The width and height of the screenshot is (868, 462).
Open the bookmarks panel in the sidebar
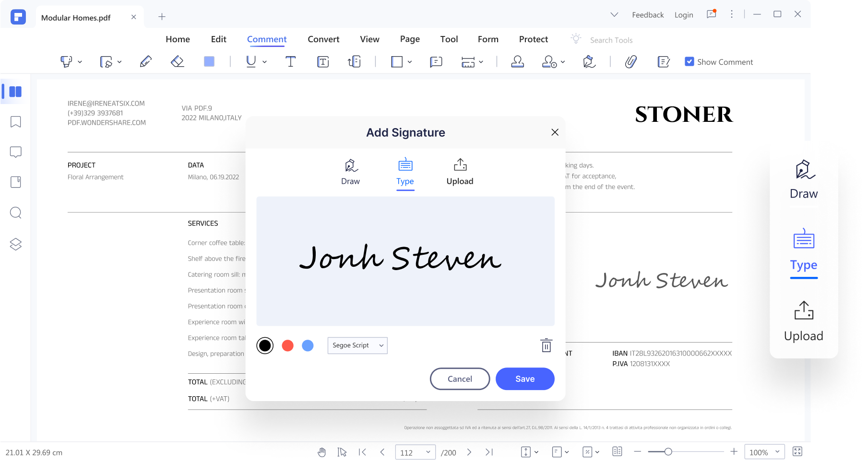click(x=16, y=122)
